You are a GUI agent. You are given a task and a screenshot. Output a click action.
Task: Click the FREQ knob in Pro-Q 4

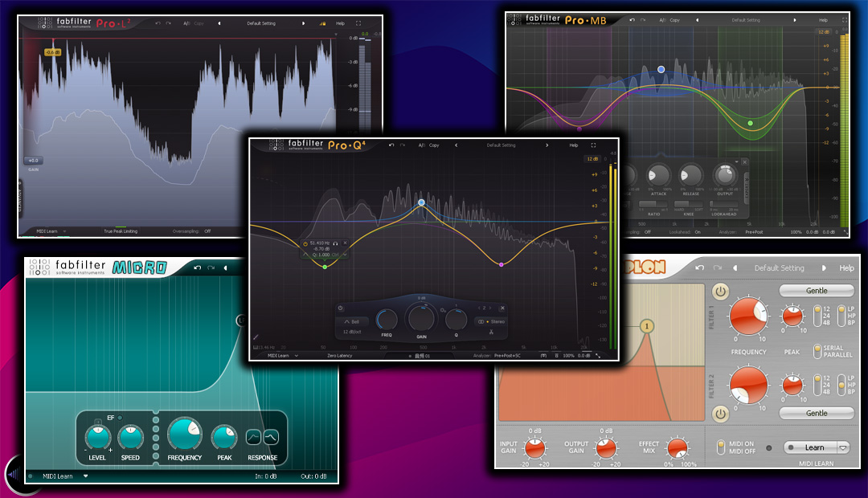(387, 320)
